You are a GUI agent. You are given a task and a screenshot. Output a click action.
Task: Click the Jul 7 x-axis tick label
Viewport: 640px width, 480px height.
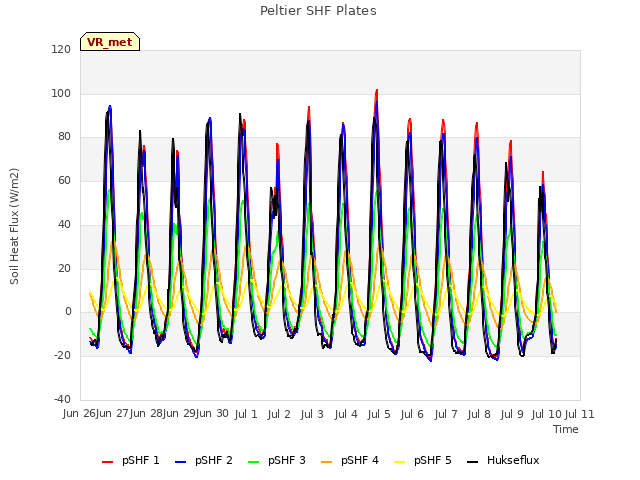(x=446, y=414)
